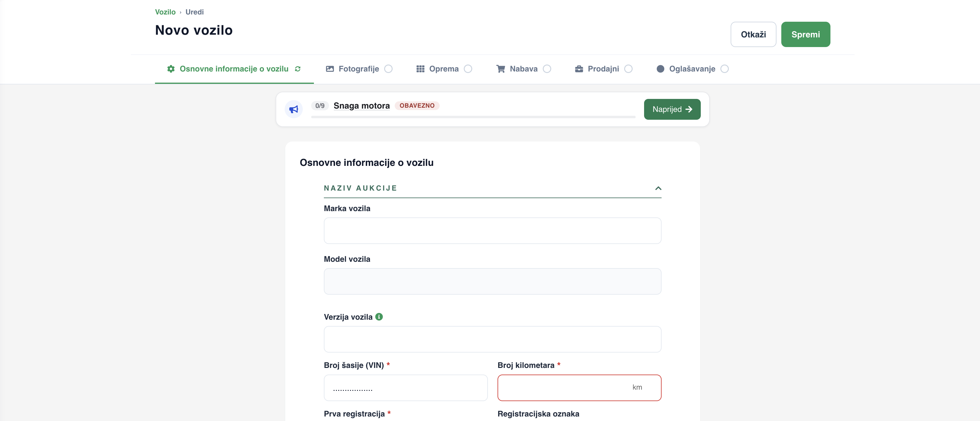The width and height of the screenshot is (980, 421).
Task: Click the gear icon on Osnovne informacije tab
Action: (171, 69)
